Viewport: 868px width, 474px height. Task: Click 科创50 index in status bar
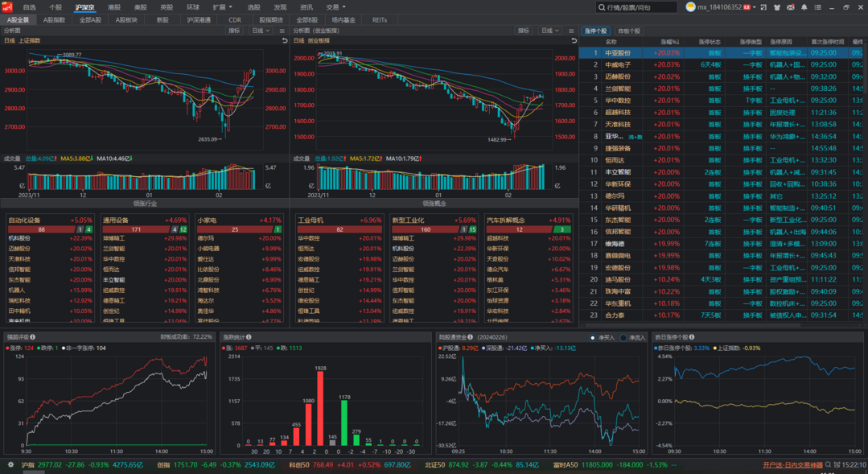350,464
